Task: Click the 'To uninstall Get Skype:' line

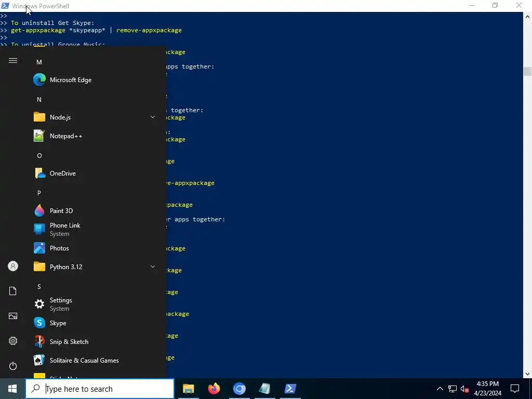Action: point(52,23)
